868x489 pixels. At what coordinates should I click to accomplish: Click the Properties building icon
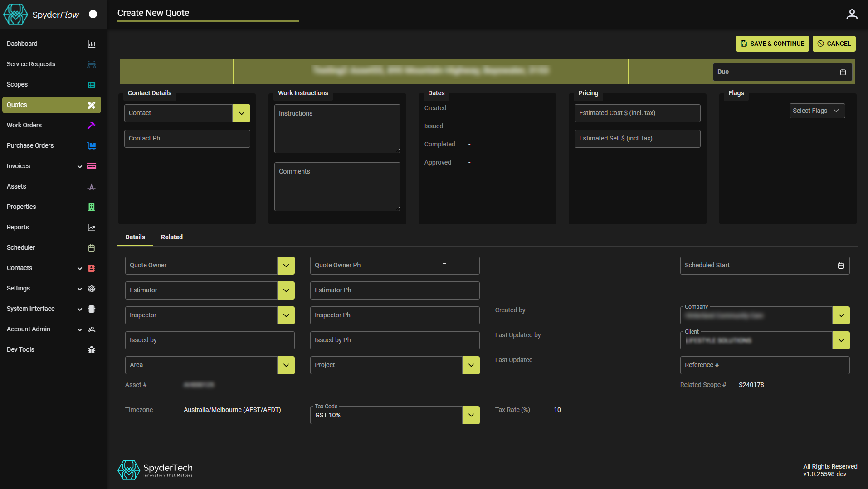91,207
